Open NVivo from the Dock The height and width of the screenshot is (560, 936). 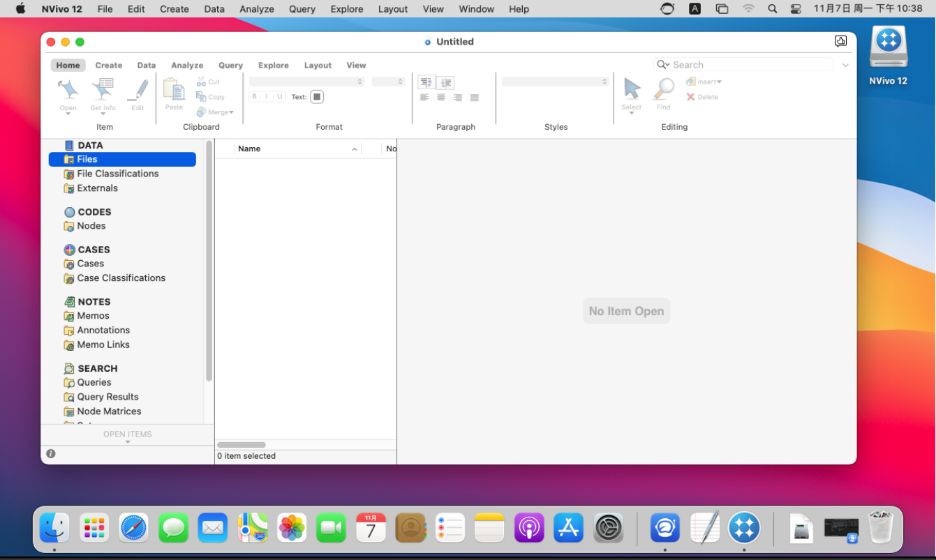pyautogui.click(x=744, y=528)
